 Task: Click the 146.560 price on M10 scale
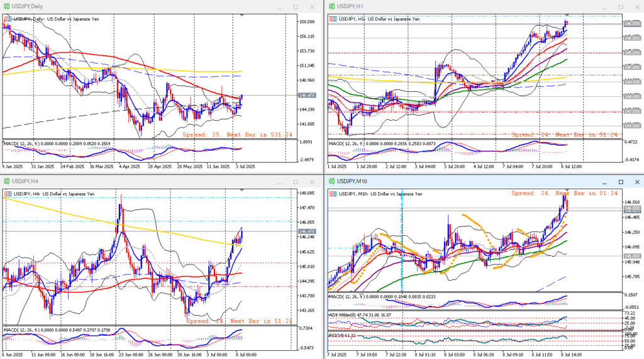pyautogui.click(x=632, y=202)
